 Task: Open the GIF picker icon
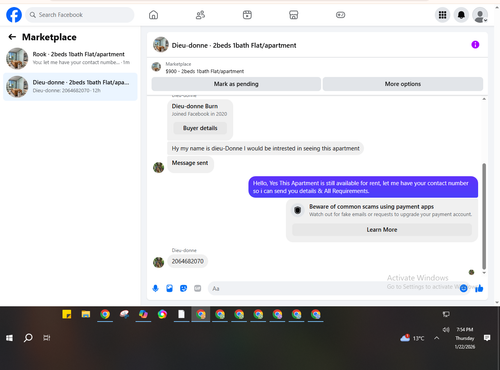pos(198,288)
